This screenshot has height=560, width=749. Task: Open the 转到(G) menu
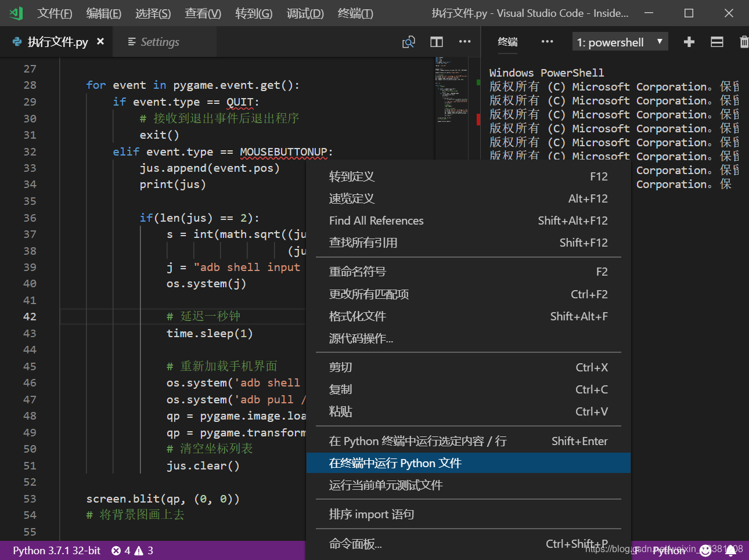254,13
